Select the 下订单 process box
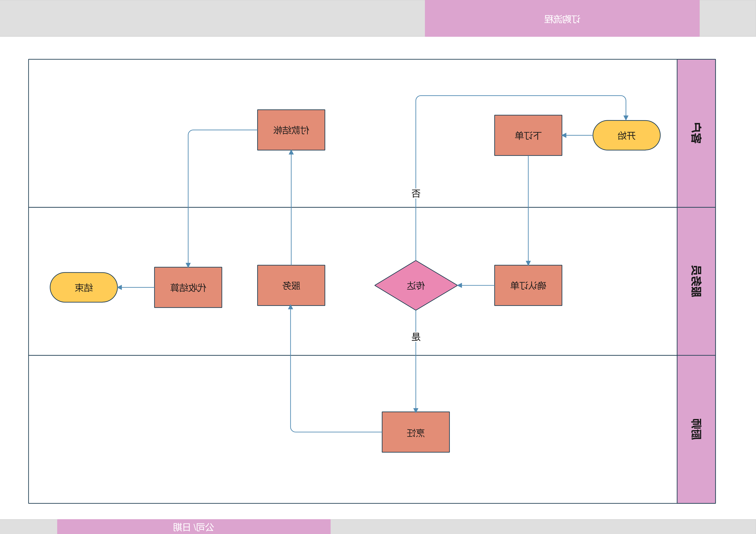Viewport: 756px width, 534px height. [x=528, y=135]
